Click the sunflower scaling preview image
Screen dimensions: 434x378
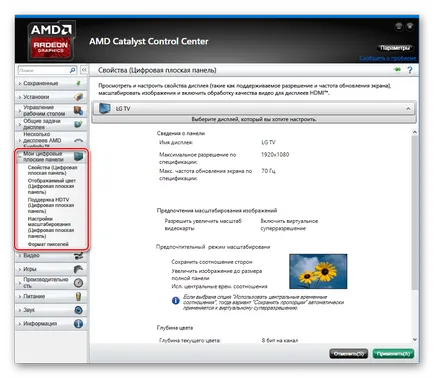(318, 271)
